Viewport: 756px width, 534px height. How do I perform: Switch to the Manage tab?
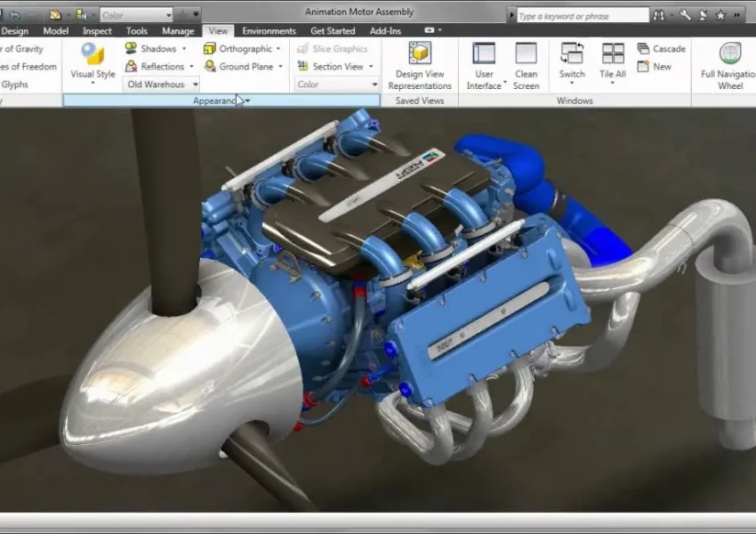point(178,31)
